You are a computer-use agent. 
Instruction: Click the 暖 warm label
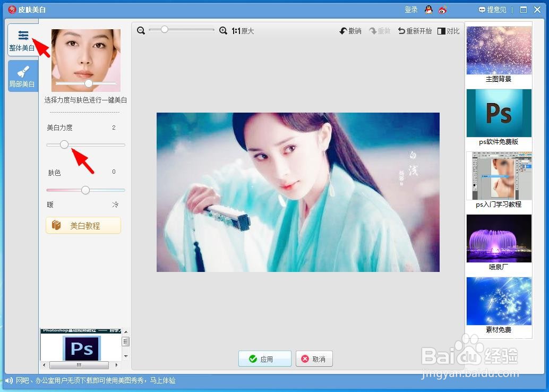tap(50, 204)
